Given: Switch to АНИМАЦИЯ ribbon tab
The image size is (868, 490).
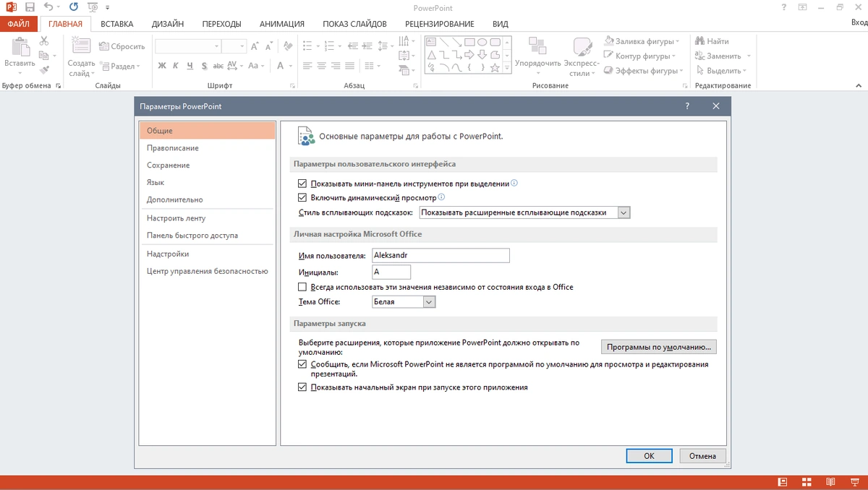Looking at the screenshot, I should click(x=282, y=24).
